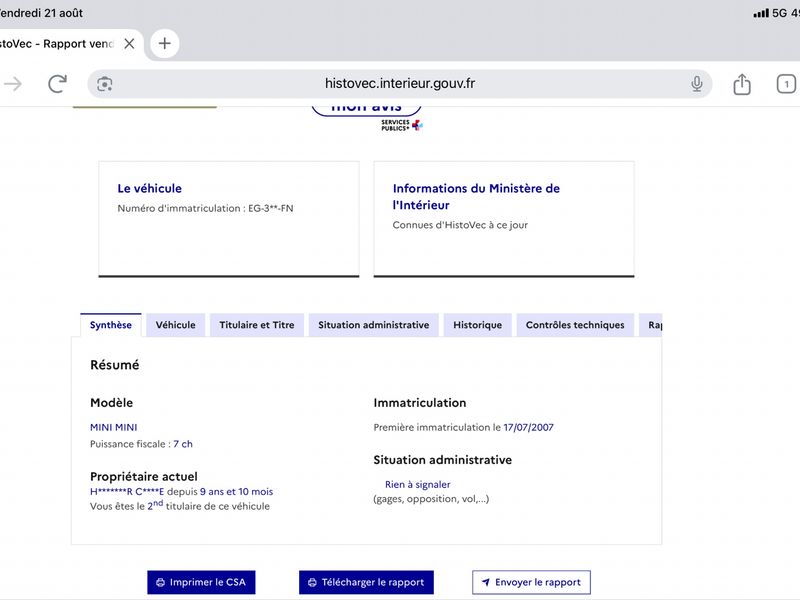The image size is (800, 600).
Task: Click 'Vous êtes le 2nd titulaire' text
Action: click(180, 506)
